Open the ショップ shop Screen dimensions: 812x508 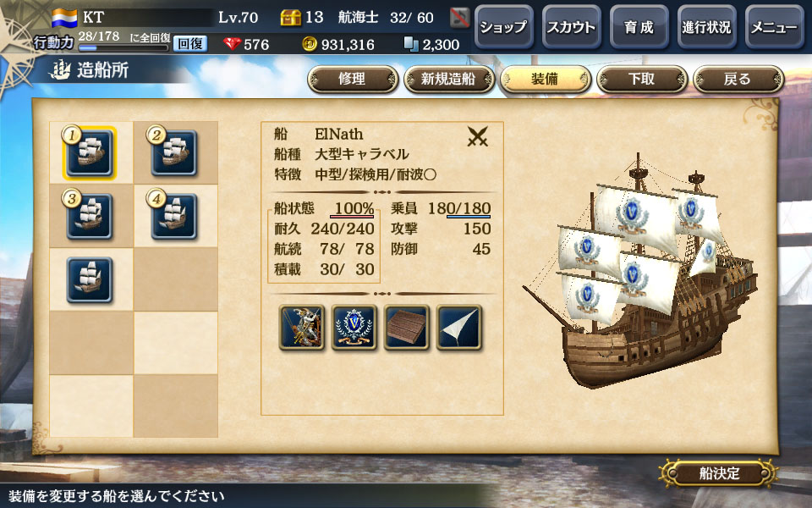click(x=503, y=27)
